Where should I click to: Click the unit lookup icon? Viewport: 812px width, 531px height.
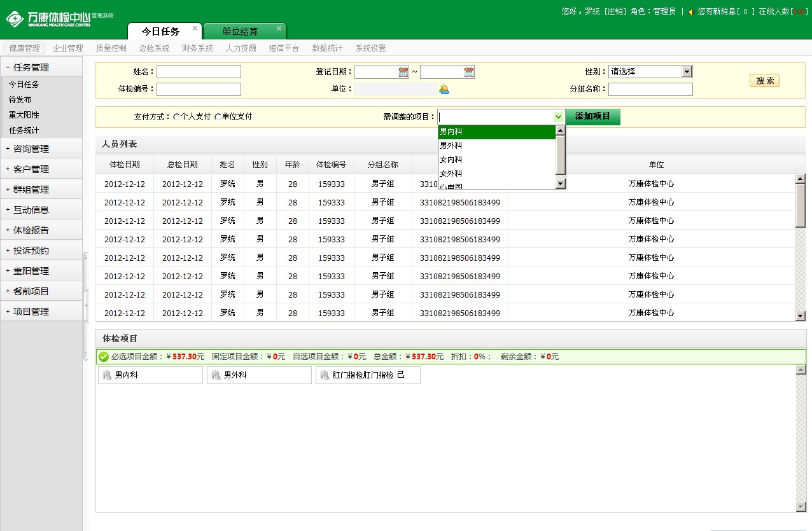[x=444, y=90]
